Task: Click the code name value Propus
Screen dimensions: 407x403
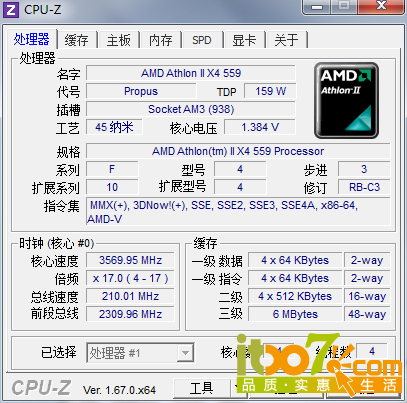Action: tap(141, 91)
